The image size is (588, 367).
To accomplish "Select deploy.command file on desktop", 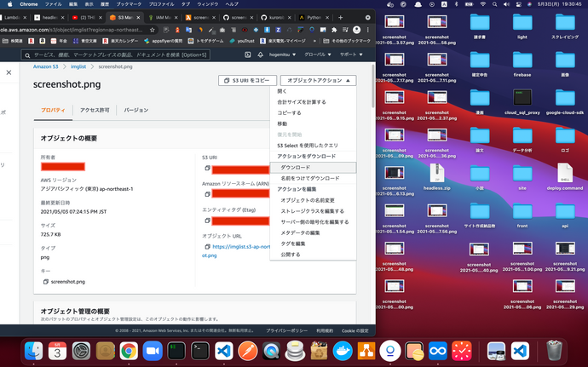I will point(565,176).
